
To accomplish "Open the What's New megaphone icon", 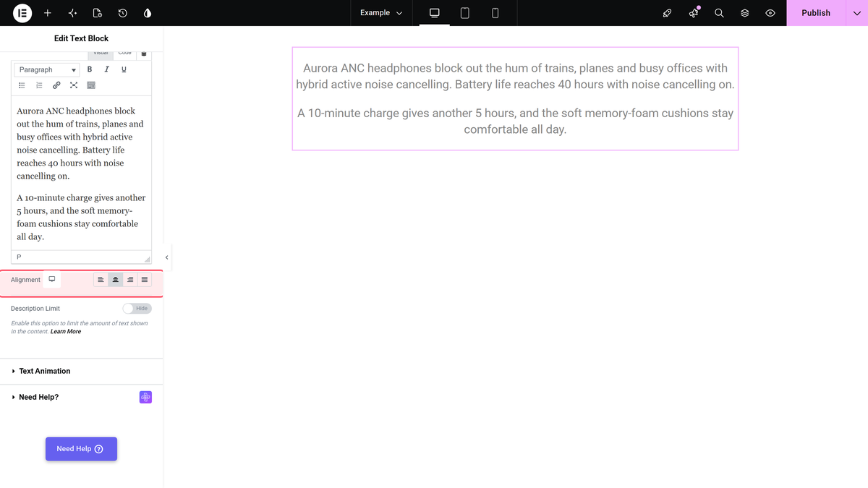I will click(x=694, y=13).
